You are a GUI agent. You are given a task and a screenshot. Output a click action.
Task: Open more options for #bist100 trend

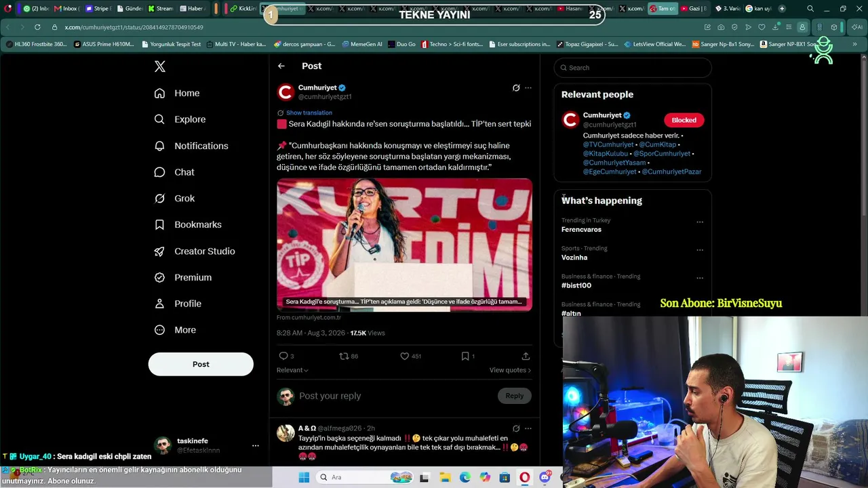pyautogui.click(x=700, y=278)
